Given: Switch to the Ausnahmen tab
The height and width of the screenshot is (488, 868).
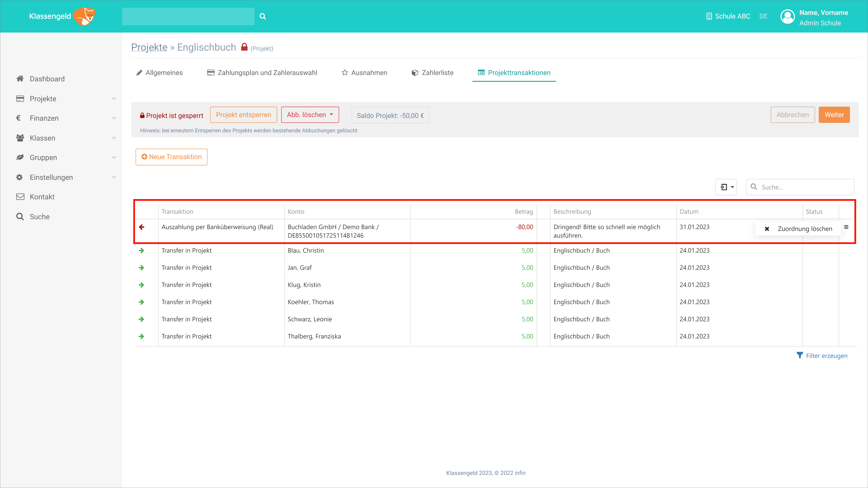Looking at the screenshot, I should (x=364, y=73).
